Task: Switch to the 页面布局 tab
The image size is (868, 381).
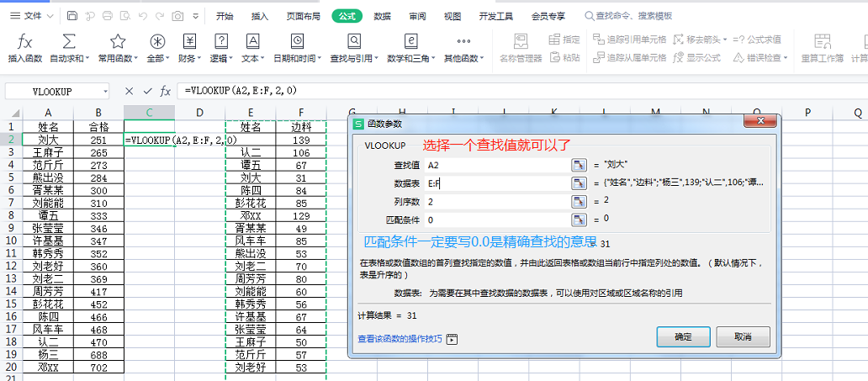Action: 304,16
